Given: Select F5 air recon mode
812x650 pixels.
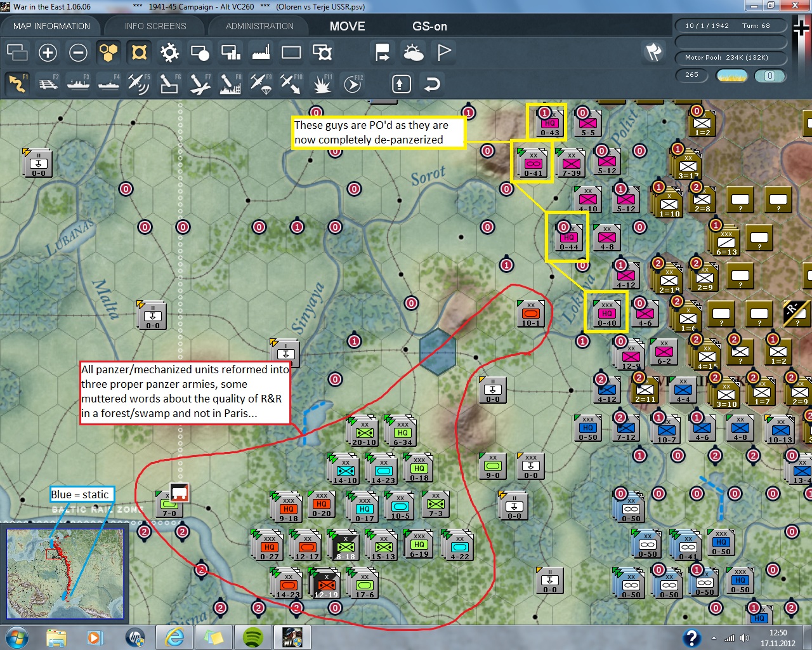Looking at the screenshot, I should [139, 84].
